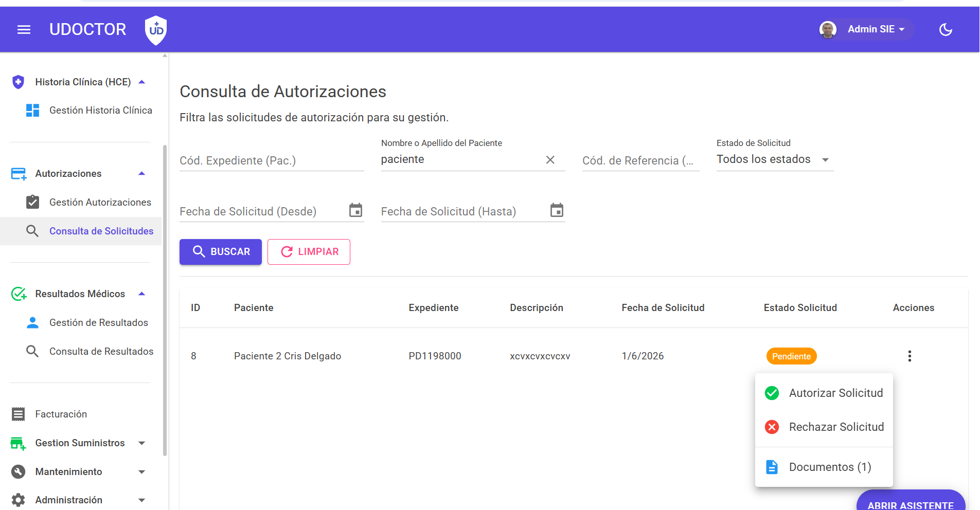980x510 pixels.
Task: Click the Gestion Suministros store icon
Action: (x=19, y=443)
